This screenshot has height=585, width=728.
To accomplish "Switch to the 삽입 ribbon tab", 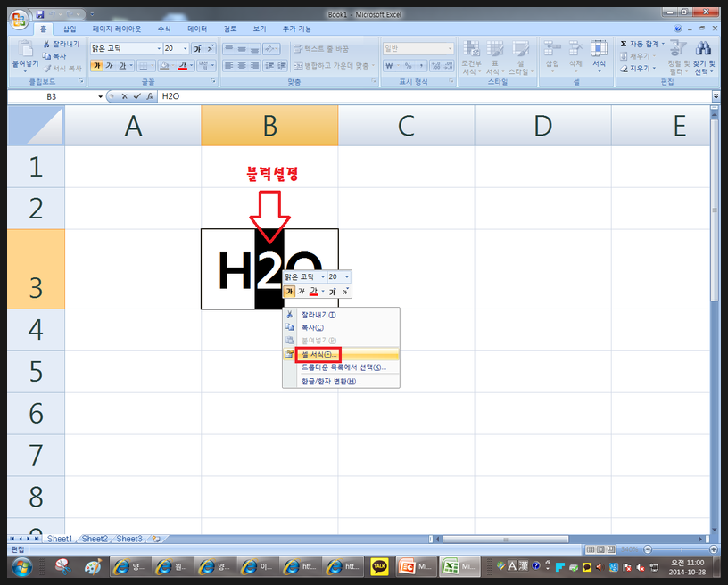I will coord(70,29).
